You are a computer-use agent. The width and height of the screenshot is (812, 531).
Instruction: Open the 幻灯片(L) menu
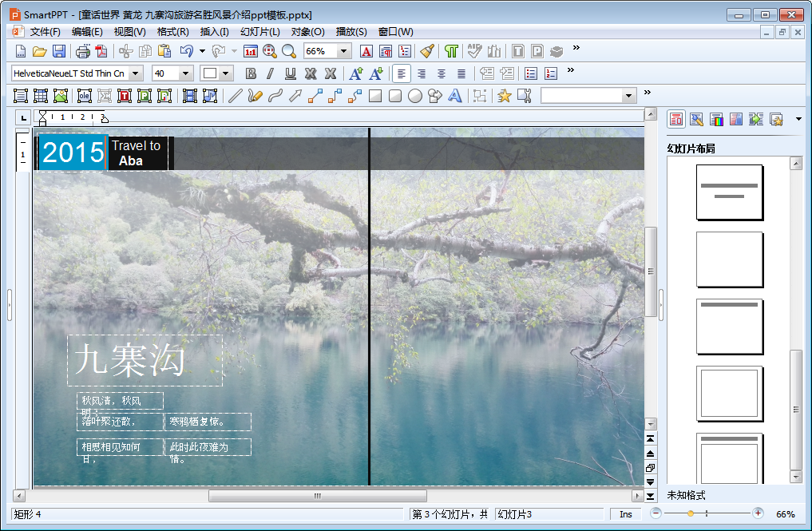[260, 32]
